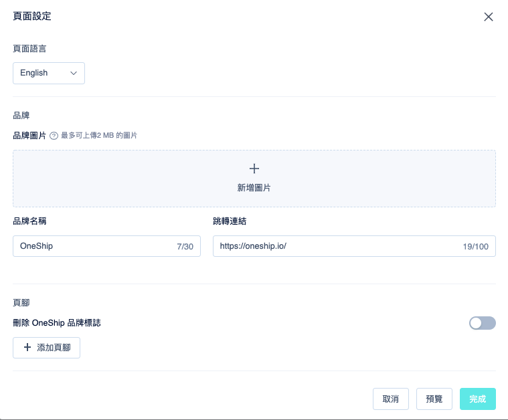Focus the 跳轉連結 URL input field

point(354,246)
